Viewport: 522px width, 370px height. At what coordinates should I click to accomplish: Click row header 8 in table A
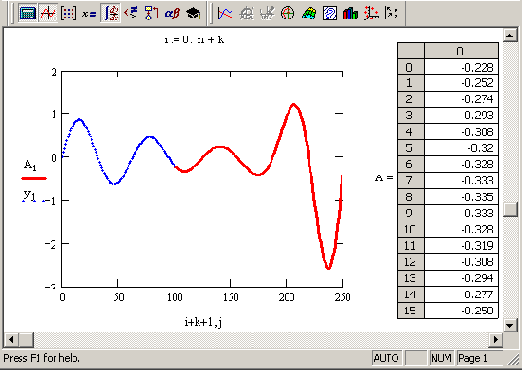[x=411, y=197]
